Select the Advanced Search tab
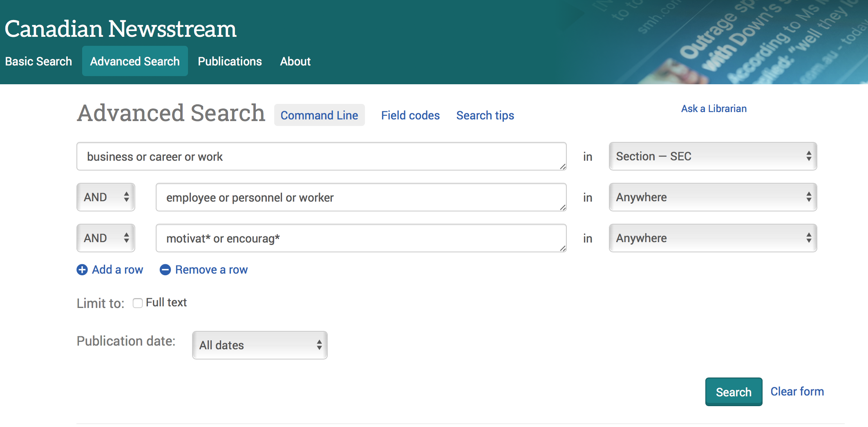Viewport: 868px width, 427px height. pyautogui.click(x=135, y=61)
